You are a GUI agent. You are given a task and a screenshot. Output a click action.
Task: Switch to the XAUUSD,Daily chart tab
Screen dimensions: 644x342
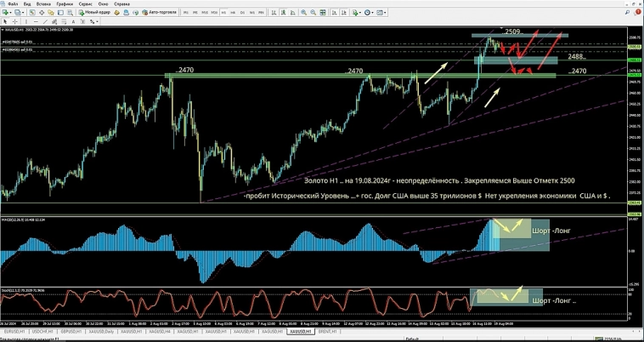click(102, 331)
